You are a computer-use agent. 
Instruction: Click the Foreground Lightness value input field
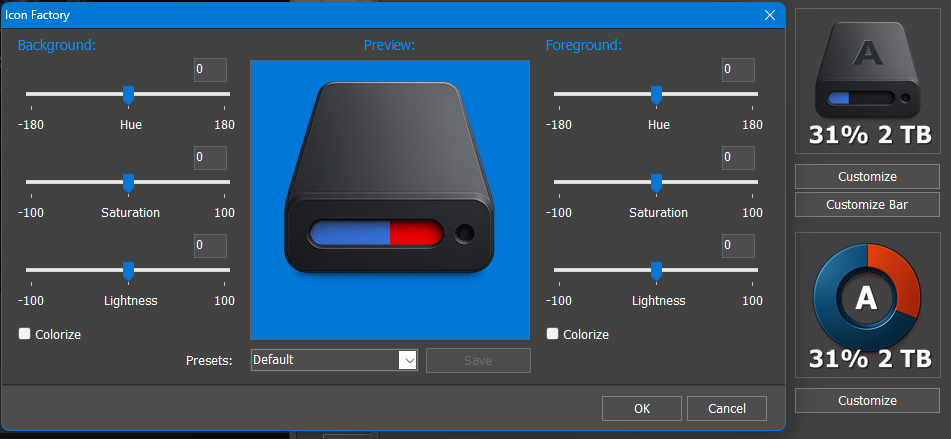coord(738,246)
